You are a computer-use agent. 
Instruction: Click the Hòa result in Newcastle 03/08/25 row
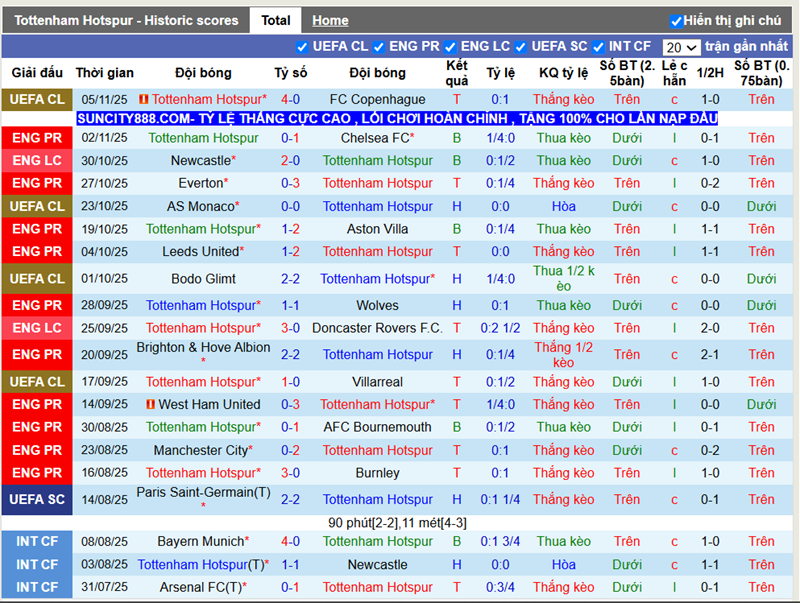[563, 564]
